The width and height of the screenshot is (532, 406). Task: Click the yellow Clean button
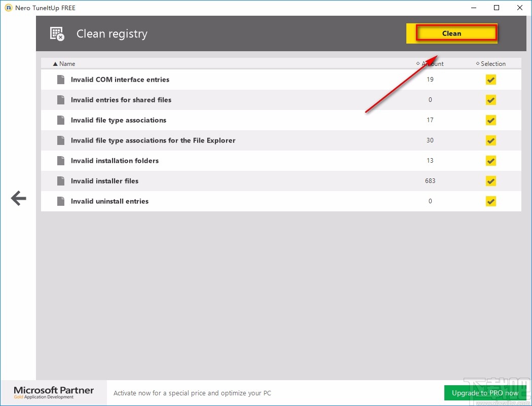pos(451,33)
